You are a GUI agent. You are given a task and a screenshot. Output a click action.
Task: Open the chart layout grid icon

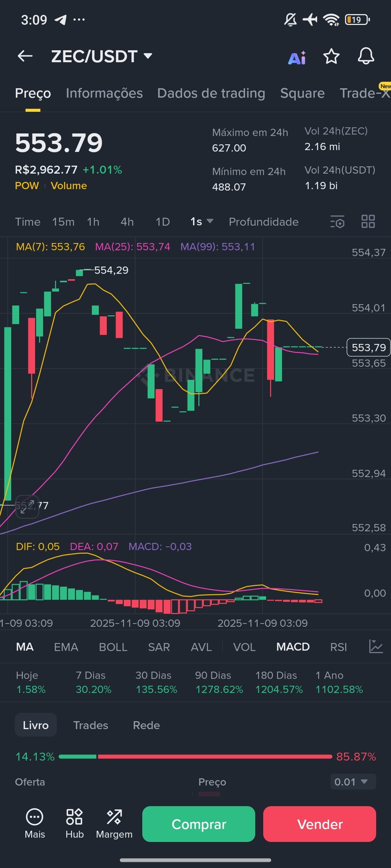pos(368,221)
